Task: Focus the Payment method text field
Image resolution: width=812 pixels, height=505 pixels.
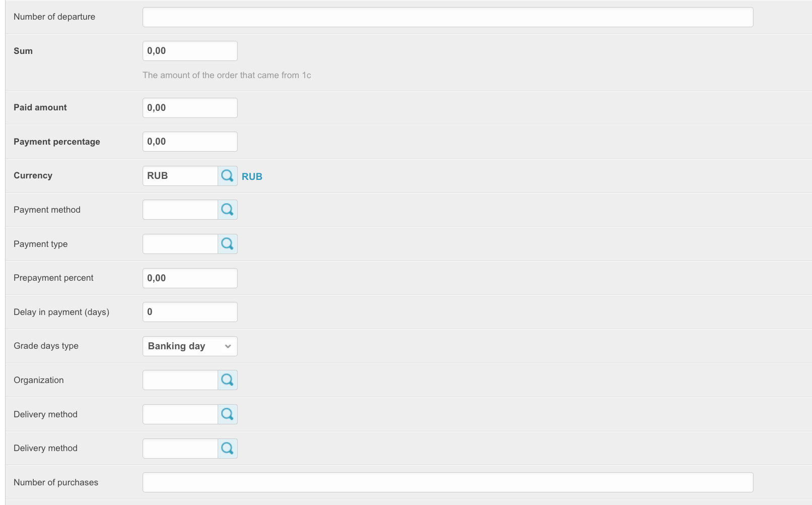Action: [180, 210]
